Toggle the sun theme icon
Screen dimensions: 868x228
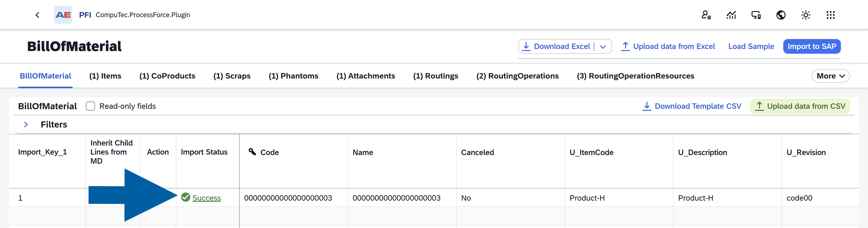(806, 15)
